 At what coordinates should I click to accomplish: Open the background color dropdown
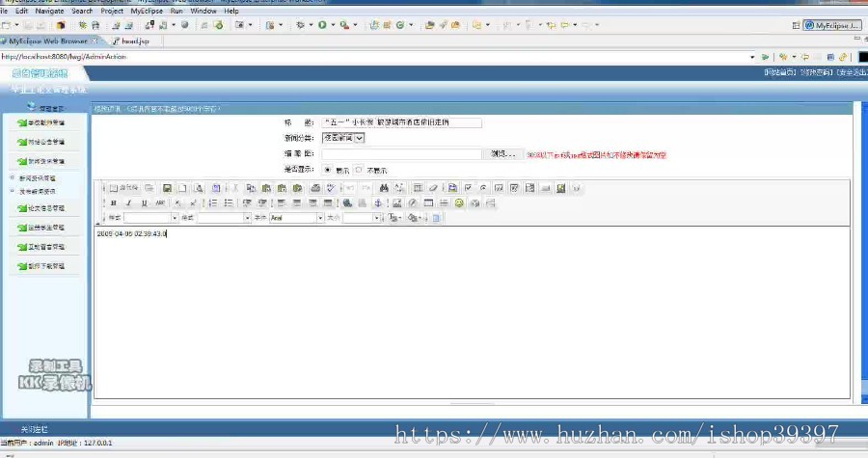pos(414,218)
